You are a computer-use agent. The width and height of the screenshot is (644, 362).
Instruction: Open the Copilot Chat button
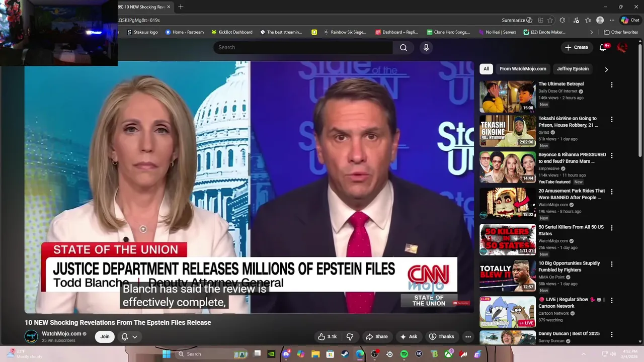630,20
